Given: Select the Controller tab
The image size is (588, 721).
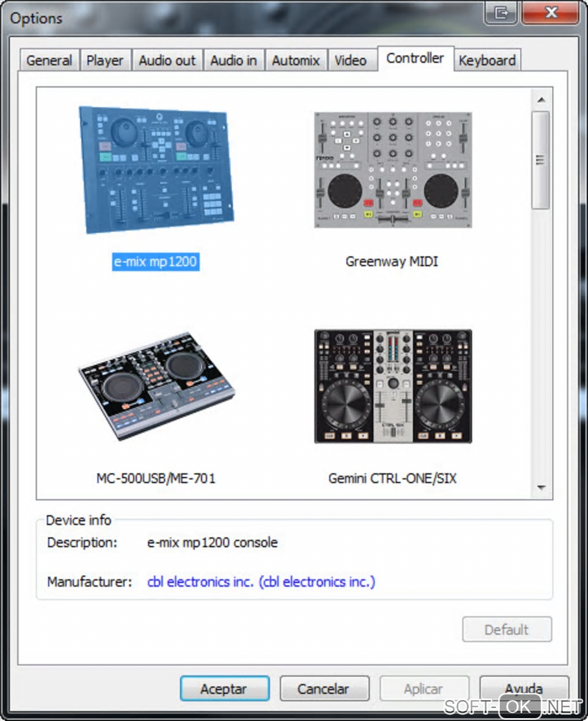Looking at the screenshot, I should [416, 59].
